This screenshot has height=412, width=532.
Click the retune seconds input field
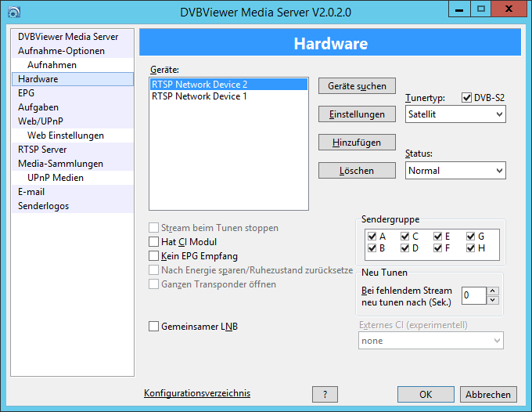point(473,295)
